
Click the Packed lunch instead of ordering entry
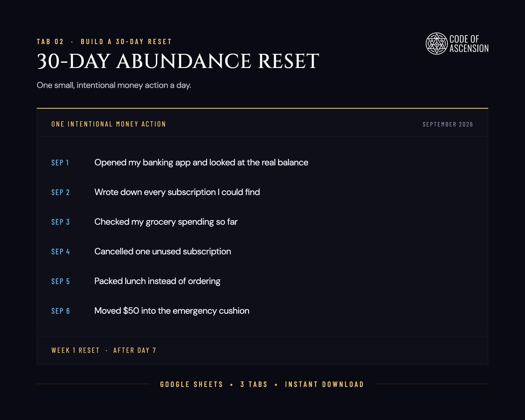click(x=157, y=281)
